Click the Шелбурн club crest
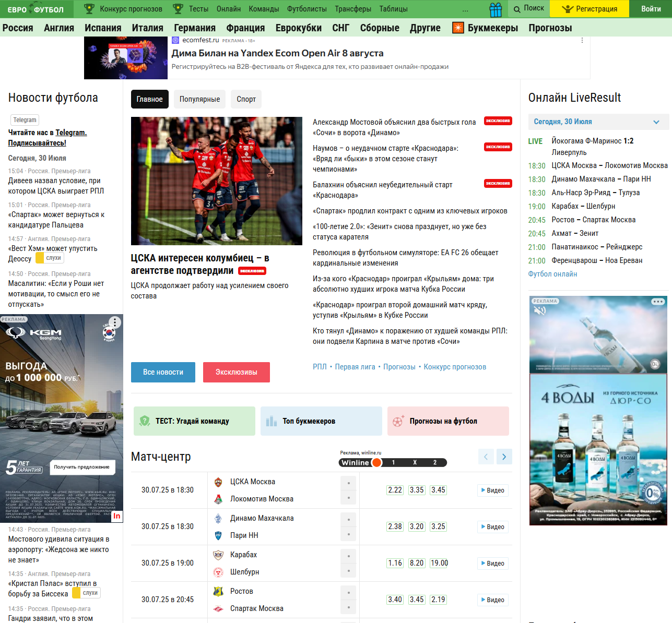This screenshot has height=623, width=672. 218,572
